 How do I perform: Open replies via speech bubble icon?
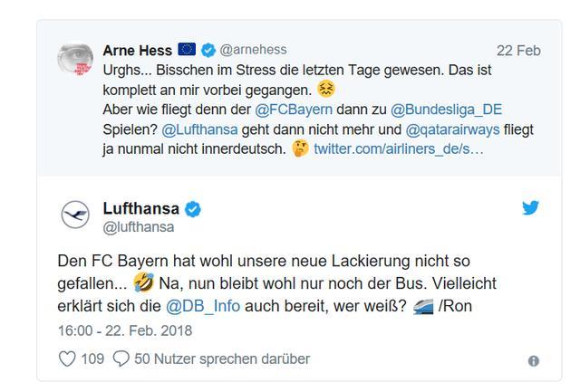tap(121, 359)
